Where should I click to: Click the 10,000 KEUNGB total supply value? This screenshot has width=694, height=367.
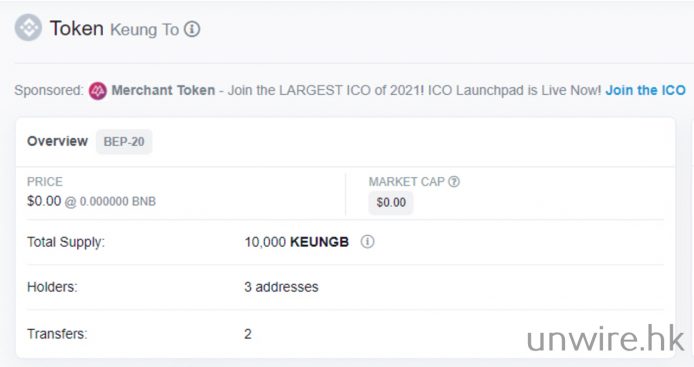click(297, 242)
